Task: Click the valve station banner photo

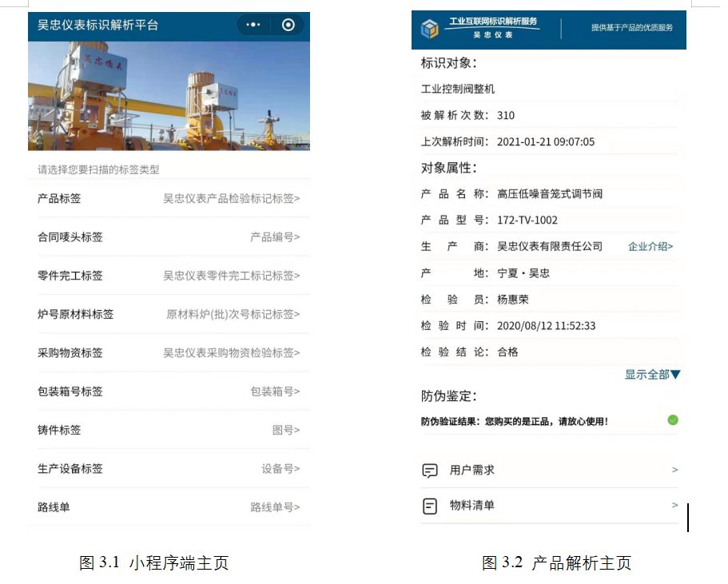Action: (x=169, y=96)
